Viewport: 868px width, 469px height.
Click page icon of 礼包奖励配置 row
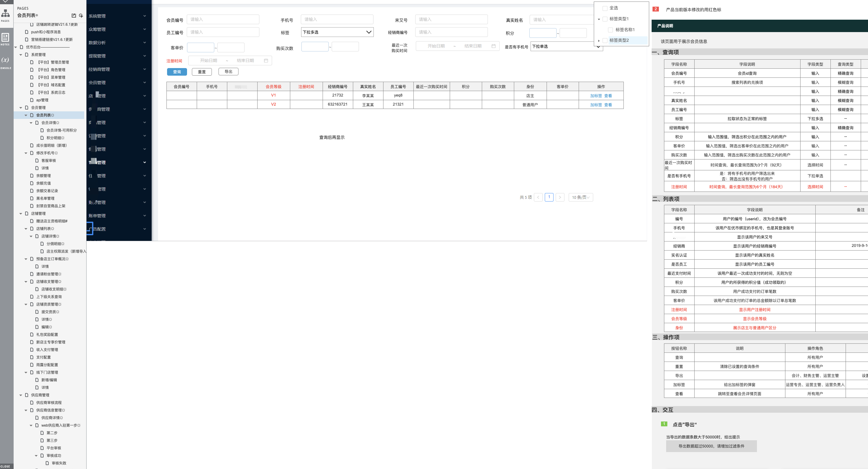[x=32, y=335]
